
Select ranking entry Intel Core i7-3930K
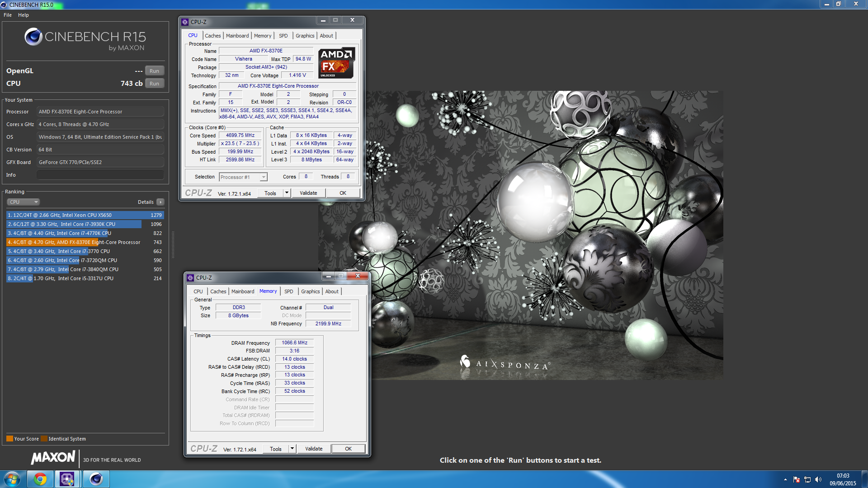point(85,224)
